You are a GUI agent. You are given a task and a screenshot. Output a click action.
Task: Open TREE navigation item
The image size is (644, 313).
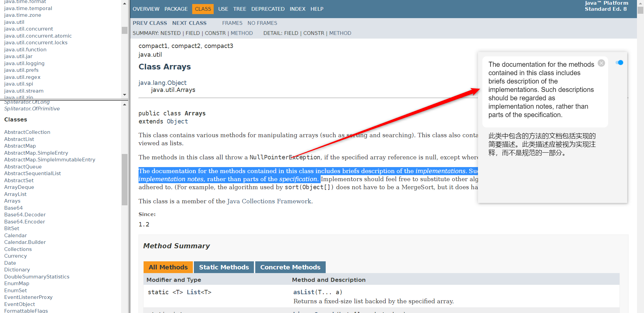point(240,9)
